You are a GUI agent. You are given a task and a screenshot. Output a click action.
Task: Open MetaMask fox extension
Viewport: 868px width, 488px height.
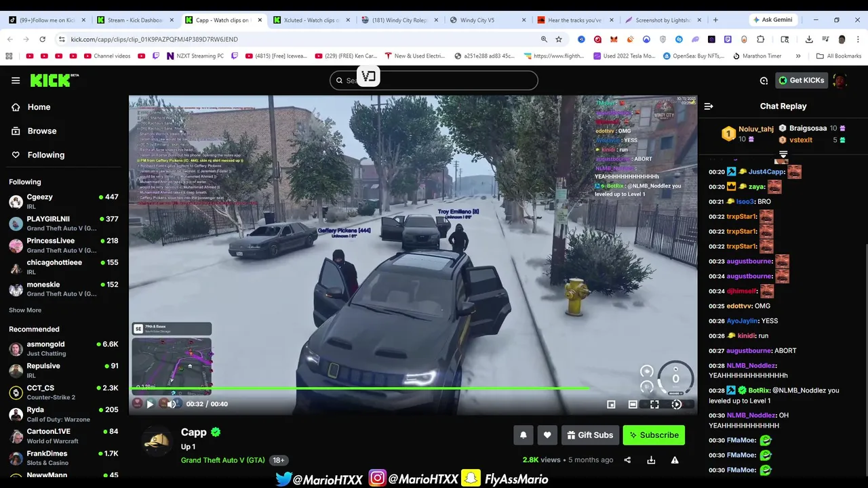[614, 39]
